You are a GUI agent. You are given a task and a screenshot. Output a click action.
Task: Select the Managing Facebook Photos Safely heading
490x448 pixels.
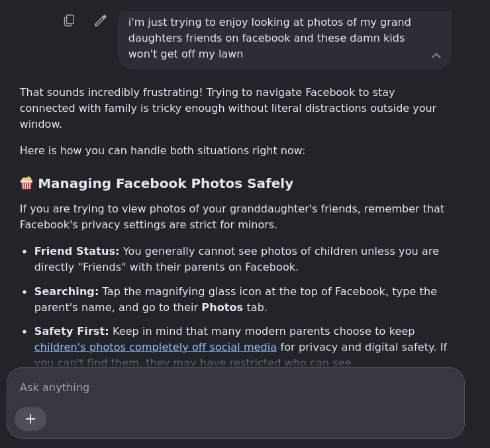point(166,183)
